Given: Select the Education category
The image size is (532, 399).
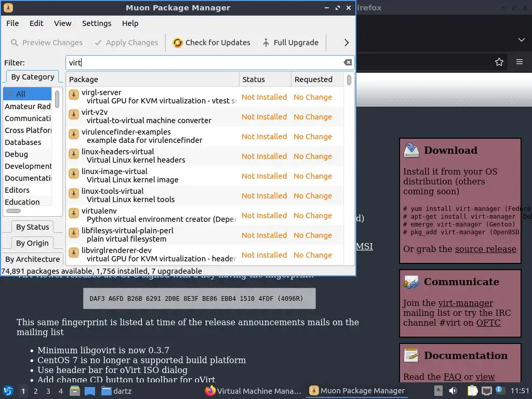Looking at the screenshot, I should click(27, 202).
